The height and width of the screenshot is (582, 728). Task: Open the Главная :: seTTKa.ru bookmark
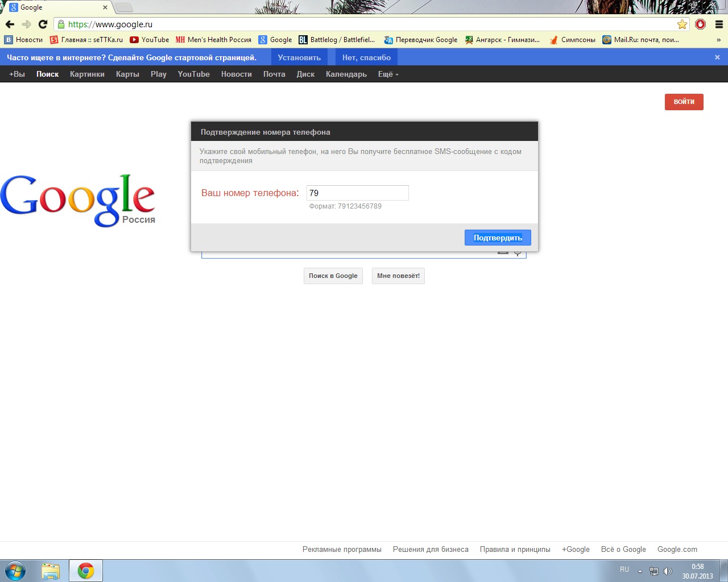point(86,40)
